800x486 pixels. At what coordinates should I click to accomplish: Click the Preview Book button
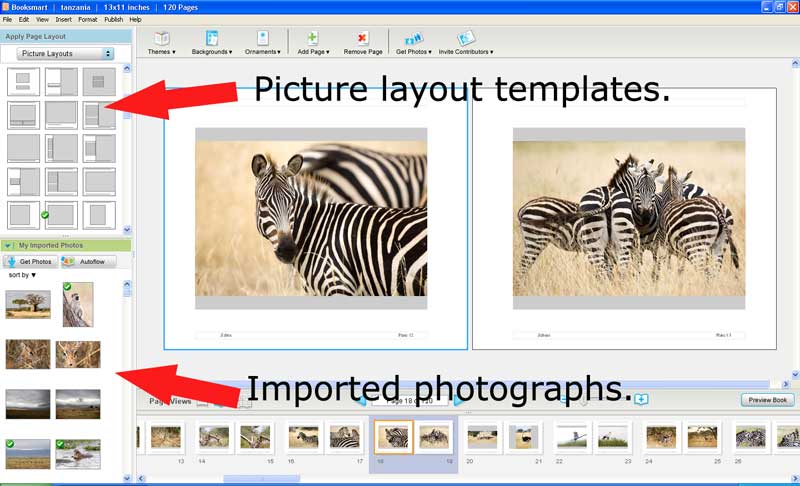tap(767, 400)
